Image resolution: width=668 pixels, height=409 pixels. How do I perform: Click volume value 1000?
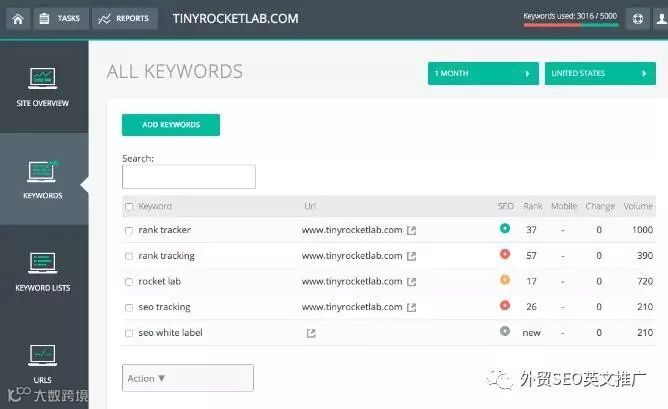(x=642, y=230)
